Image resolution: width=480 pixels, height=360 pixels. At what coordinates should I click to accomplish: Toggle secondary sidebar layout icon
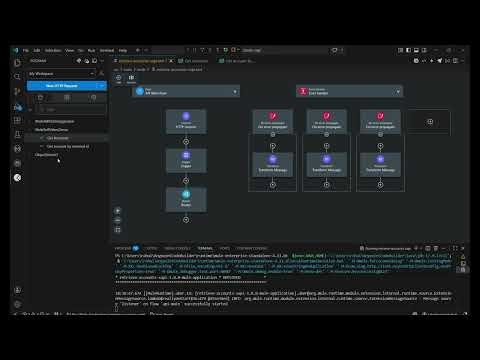(424, 50)
